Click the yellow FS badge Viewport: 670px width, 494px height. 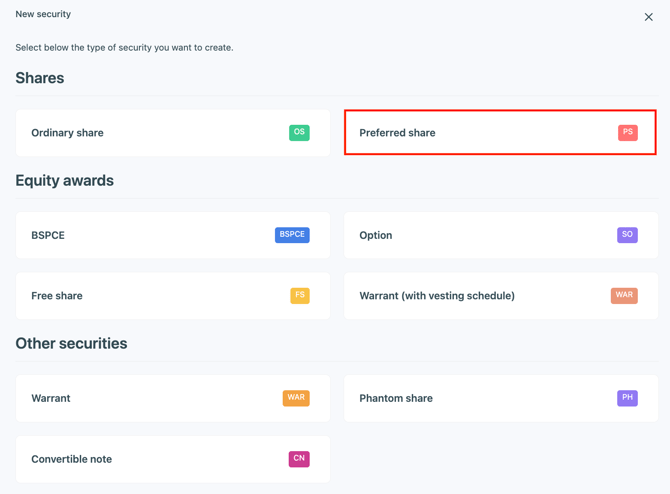click(x=299, y=296)
